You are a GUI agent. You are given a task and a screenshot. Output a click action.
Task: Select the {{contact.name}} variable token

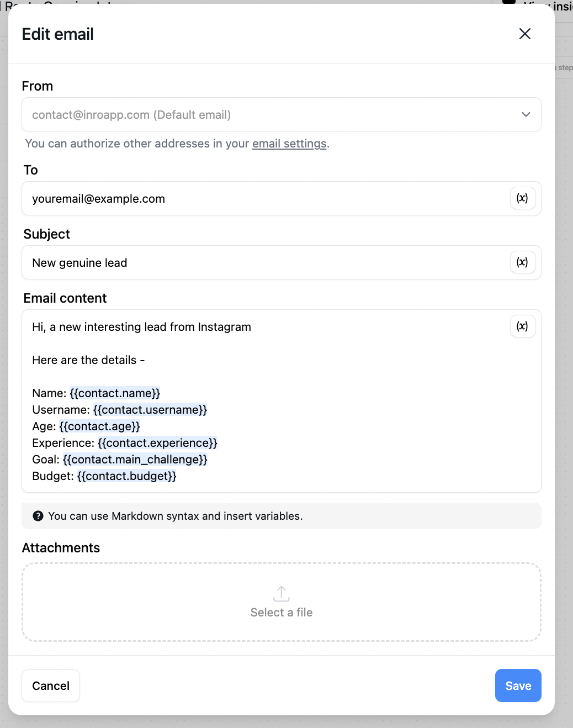[x=115, y=393]
